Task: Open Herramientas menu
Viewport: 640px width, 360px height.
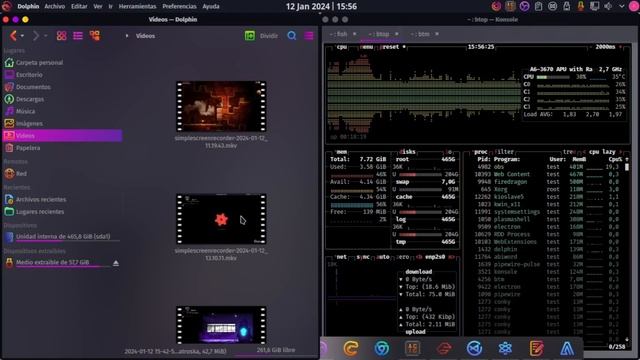Action: [x=137, y=7]
